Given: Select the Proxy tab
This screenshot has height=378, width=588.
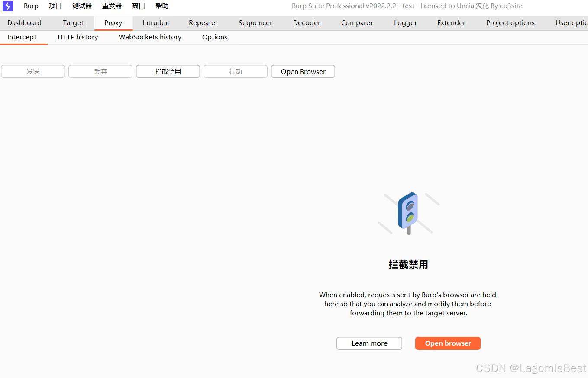Looking at the screenshot, I should coord(113,23).
